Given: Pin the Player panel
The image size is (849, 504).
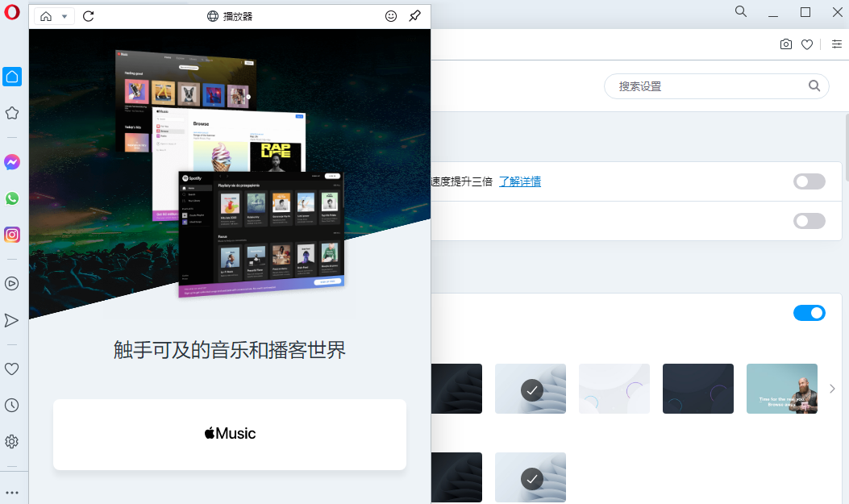Looking at the screenshot, I should 414,16.
